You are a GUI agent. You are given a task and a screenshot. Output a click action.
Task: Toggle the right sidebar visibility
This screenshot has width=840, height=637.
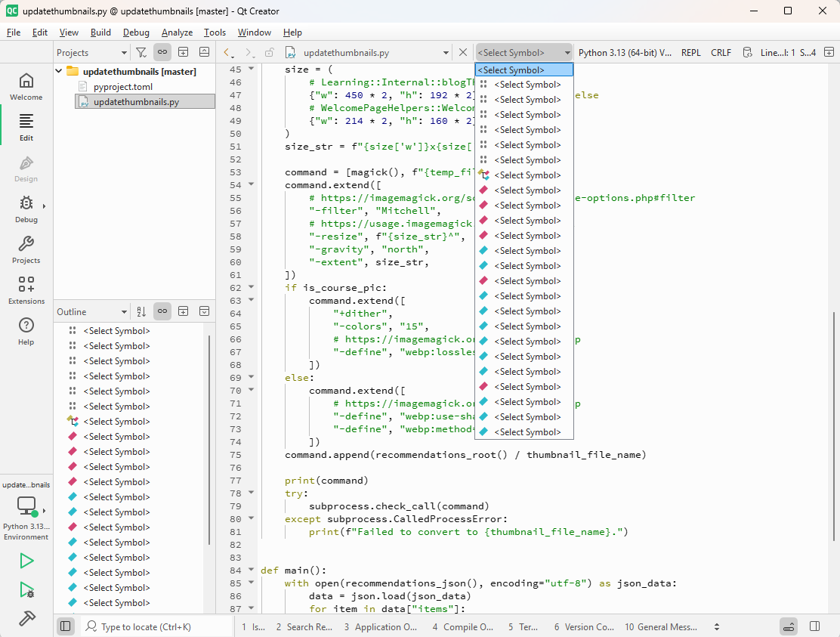pos(814,626)
